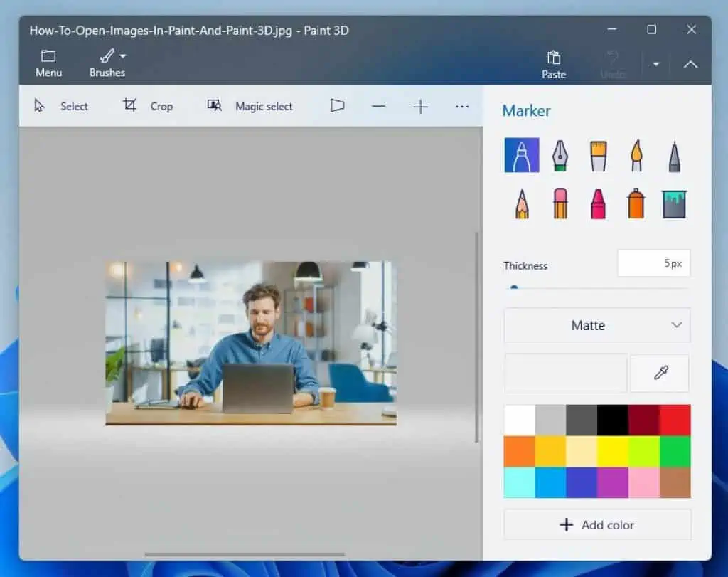
Task: Click inside the Thickness value field
Action: click(653, 263)
